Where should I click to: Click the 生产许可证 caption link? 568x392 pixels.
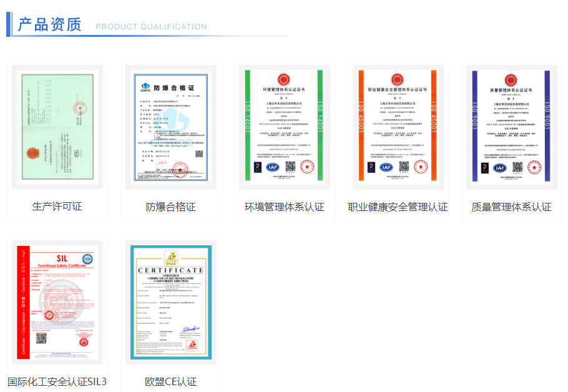point(57,207)
